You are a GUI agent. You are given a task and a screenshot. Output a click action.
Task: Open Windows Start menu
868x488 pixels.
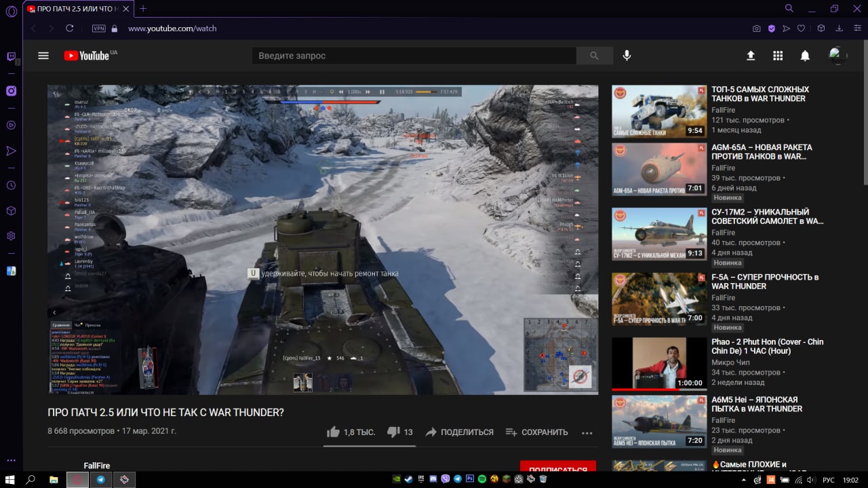10,479
